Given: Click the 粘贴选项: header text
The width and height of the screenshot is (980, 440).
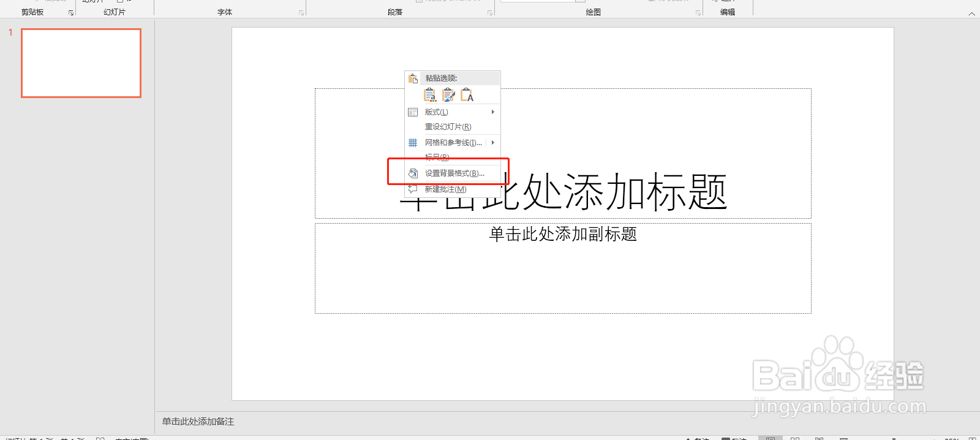Looking at the screenshot, I should [441, 78].
